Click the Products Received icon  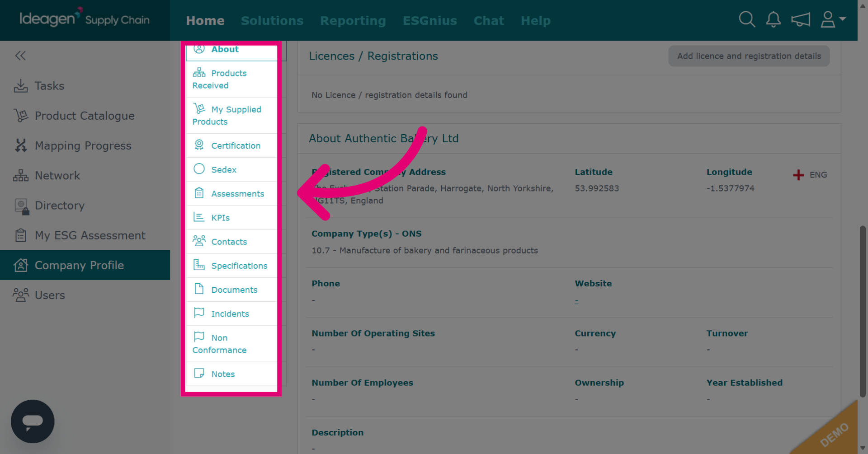199,72
